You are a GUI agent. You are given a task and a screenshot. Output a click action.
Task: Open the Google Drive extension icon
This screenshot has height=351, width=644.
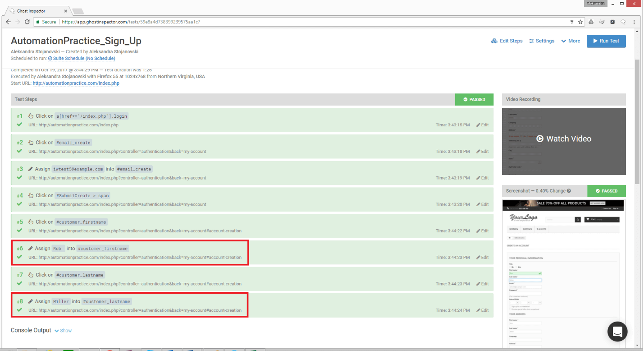[591, 22]
